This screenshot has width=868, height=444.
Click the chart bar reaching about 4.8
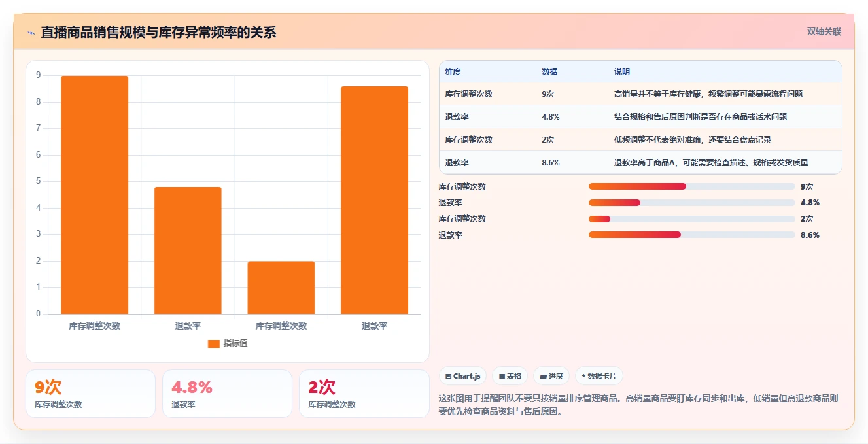point(188,250)
